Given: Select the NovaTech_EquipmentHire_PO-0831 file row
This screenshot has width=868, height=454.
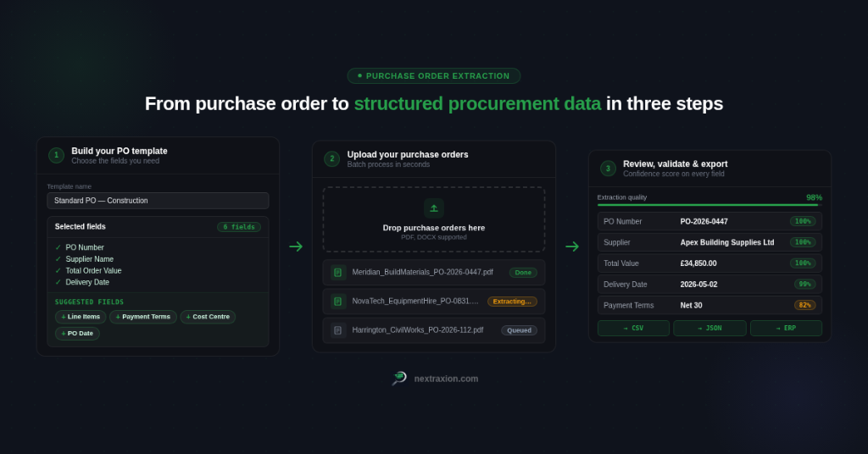Looking at the screenshot, I should tap(434, 302).
